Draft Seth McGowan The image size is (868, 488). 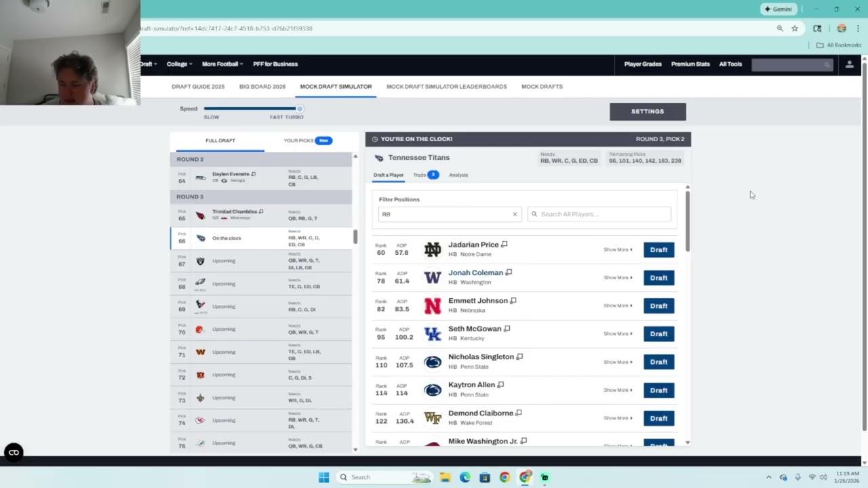tap(658, 333)
